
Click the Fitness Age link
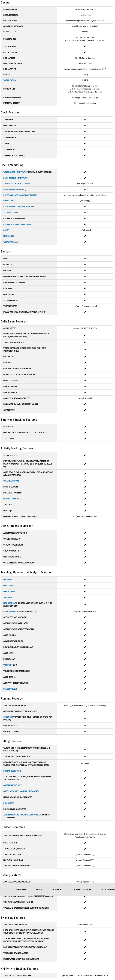[x=9, y=201]
